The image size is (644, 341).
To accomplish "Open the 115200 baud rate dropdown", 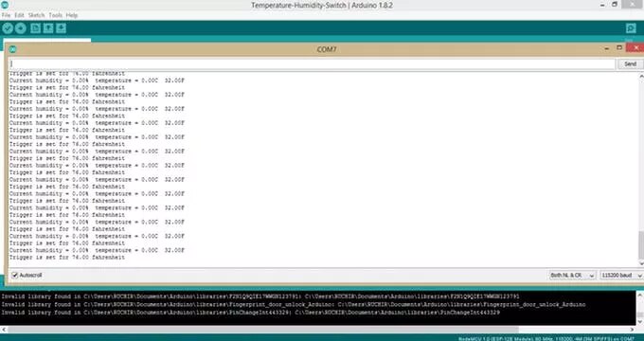I will 621,276.
